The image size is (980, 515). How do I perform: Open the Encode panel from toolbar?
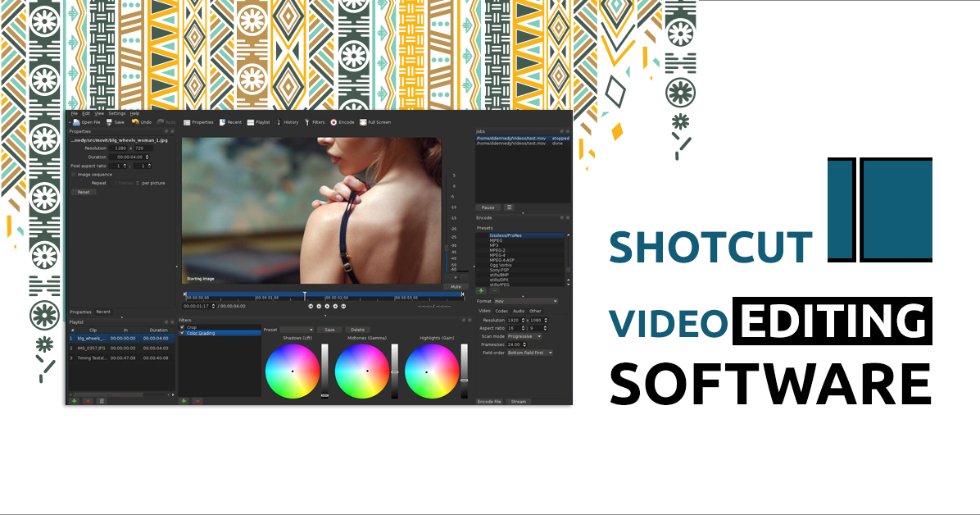click(x=343, y=123)
